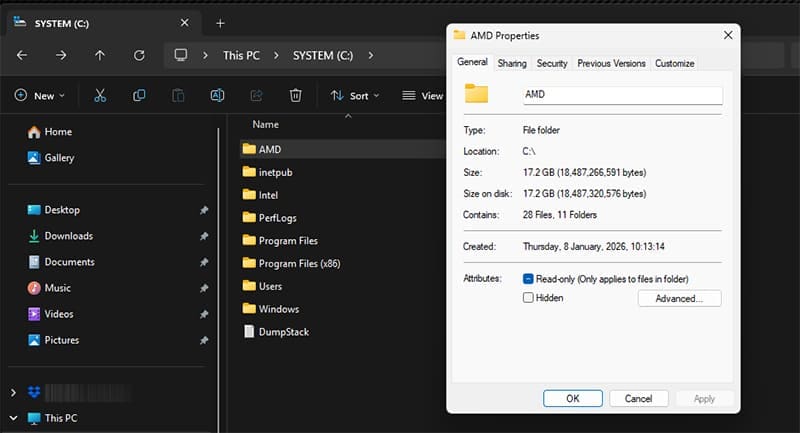800x433 pixels.
Task: Expand the Dropbox sidebar tree node
Action: pos(13,392)
